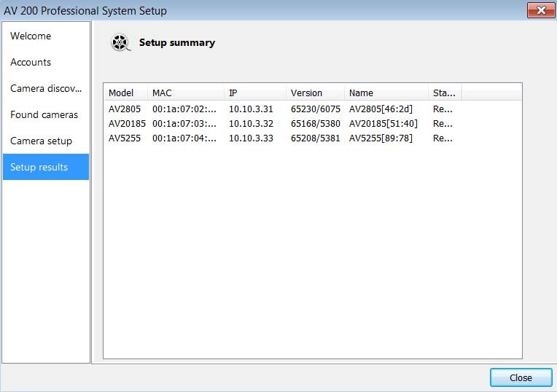This screenshot has height=392, width=557.
Task: Click the truncated Status column header
Action: pyautogui.click(x=443, y=93)
